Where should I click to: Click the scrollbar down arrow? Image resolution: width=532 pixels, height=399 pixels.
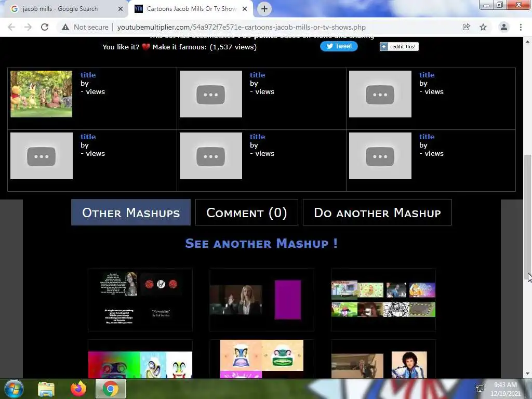point(527,374)
